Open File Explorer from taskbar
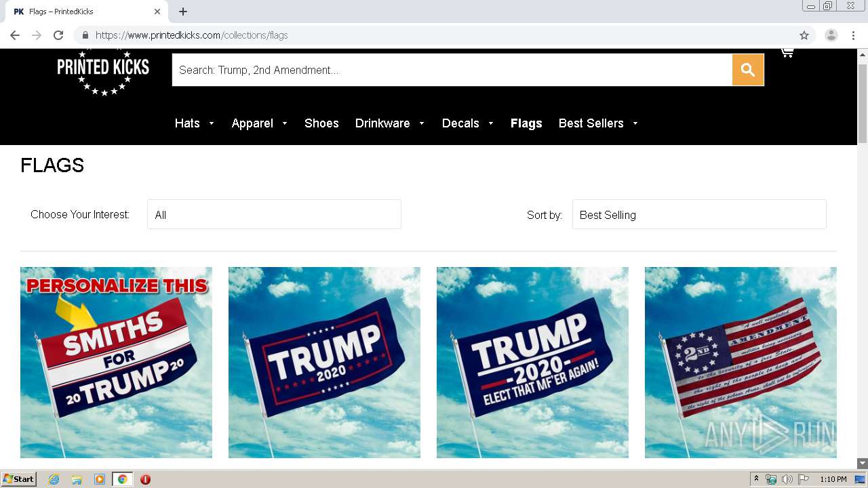 (x=77, y=479)
